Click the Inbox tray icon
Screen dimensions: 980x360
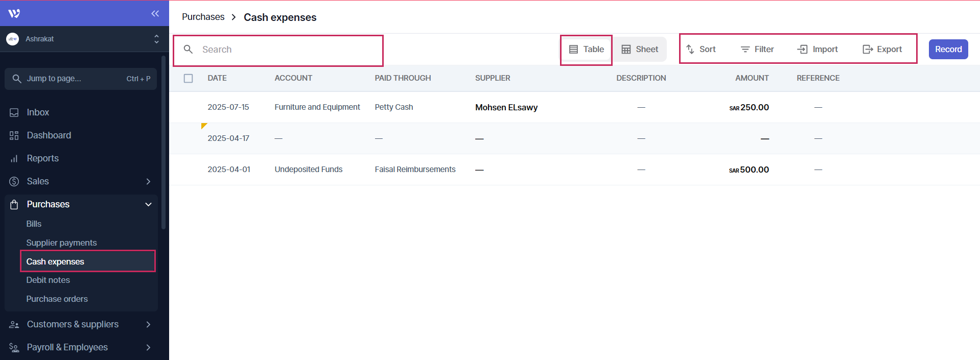click(x=14, y=113)
